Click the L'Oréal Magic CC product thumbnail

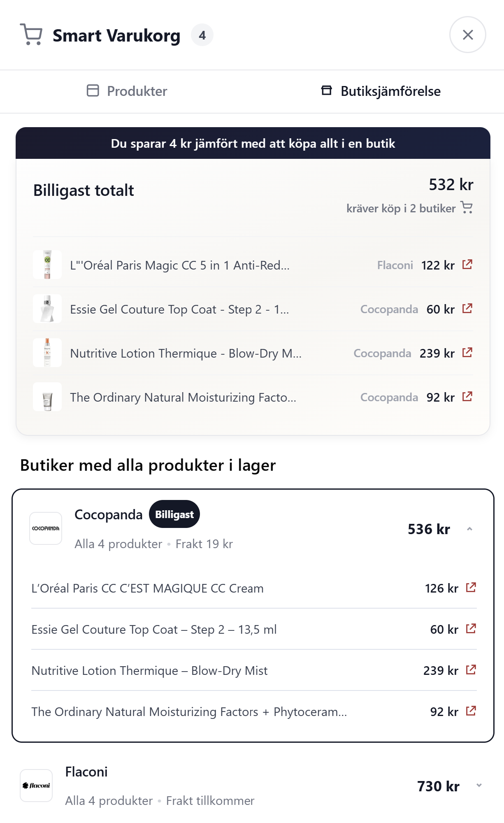[47, 265]
